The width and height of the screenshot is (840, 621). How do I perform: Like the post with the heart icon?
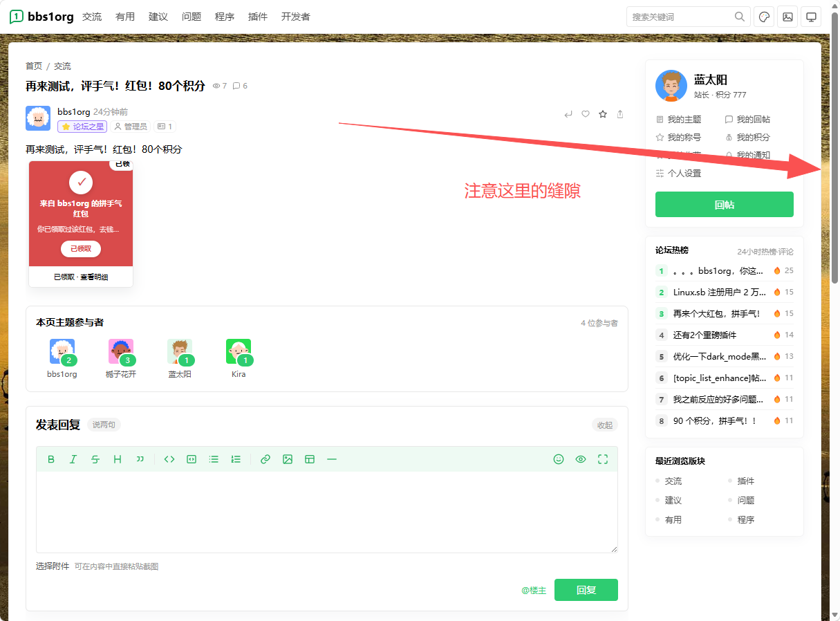[586, 114]
